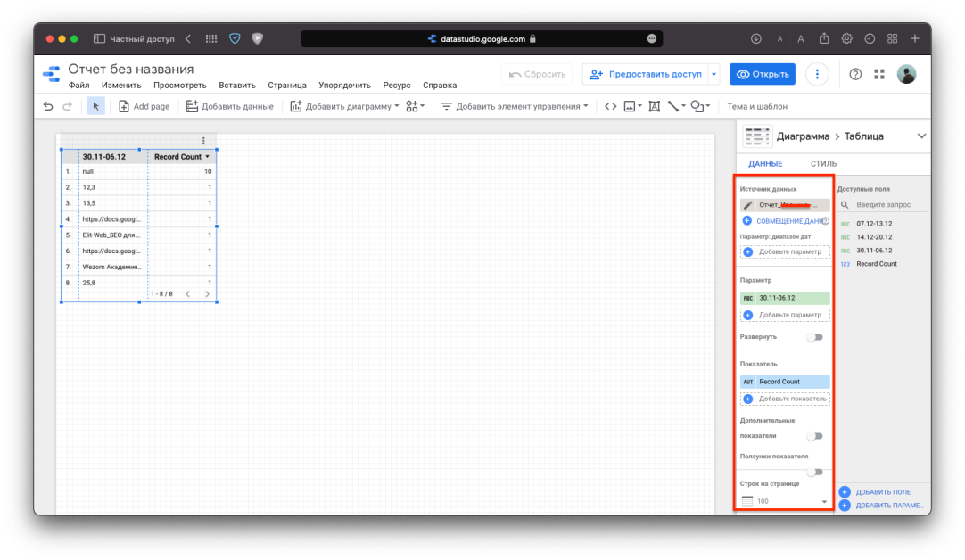Click the Сбросить button
965x560 pixels.
[537, 75]
